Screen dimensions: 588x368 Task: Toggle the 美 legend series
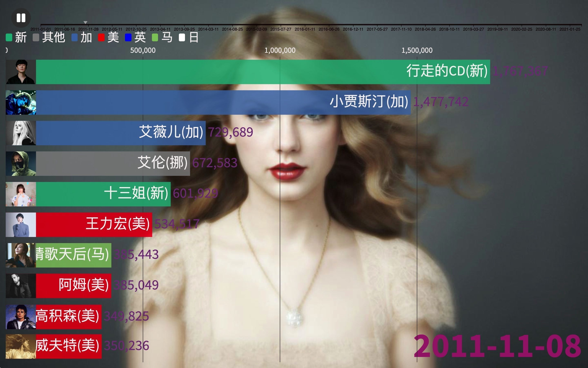point(109,37)
